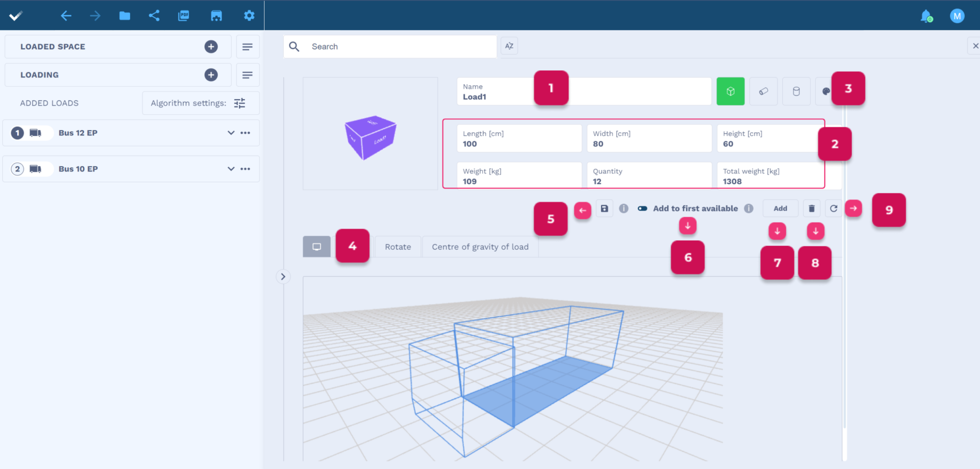The height and width of the screenshot is (469, 980).
Task: Add a new loaded space with plus
Action: tap(211, 46)
